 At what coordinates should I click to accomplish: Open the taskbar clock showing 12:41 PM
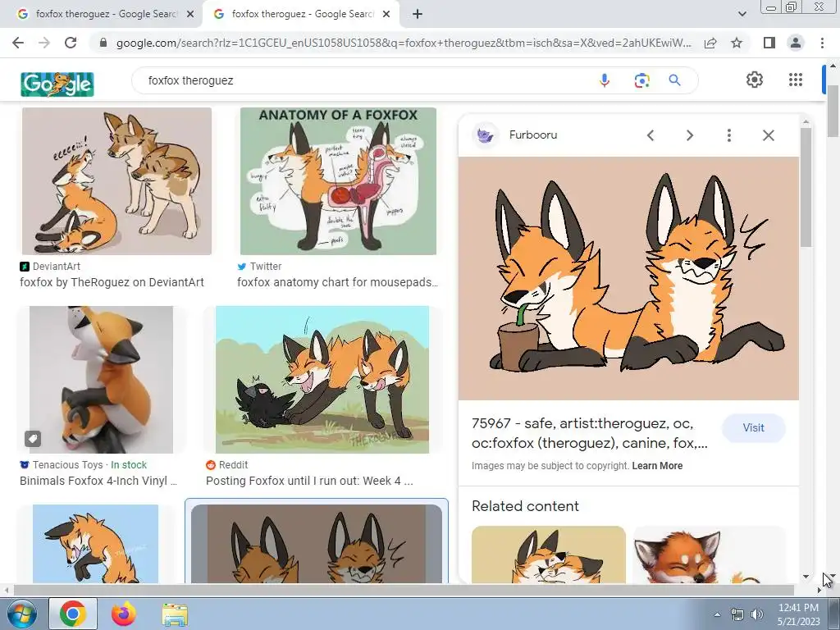point(798,614)
